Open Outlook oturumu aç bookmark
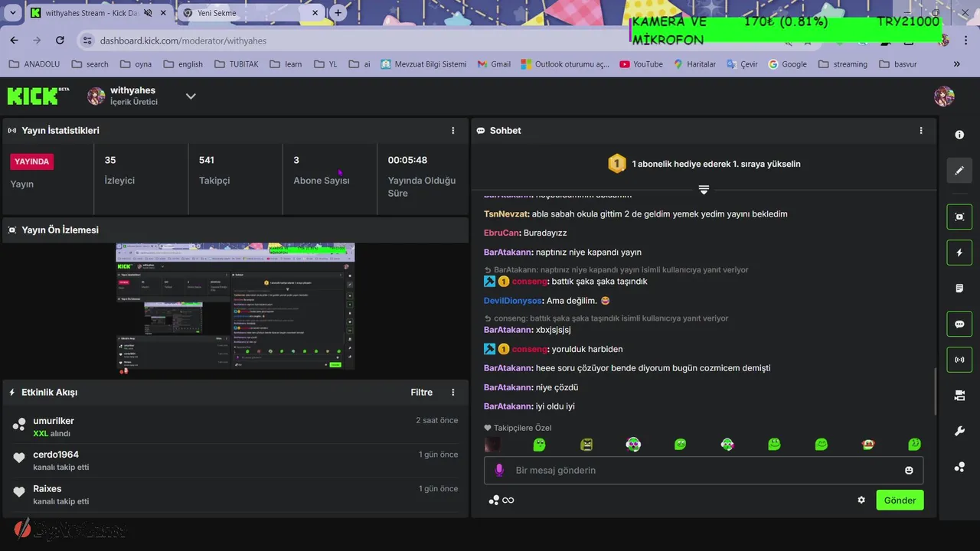This screenshot has width=980, height=551. 565,64
